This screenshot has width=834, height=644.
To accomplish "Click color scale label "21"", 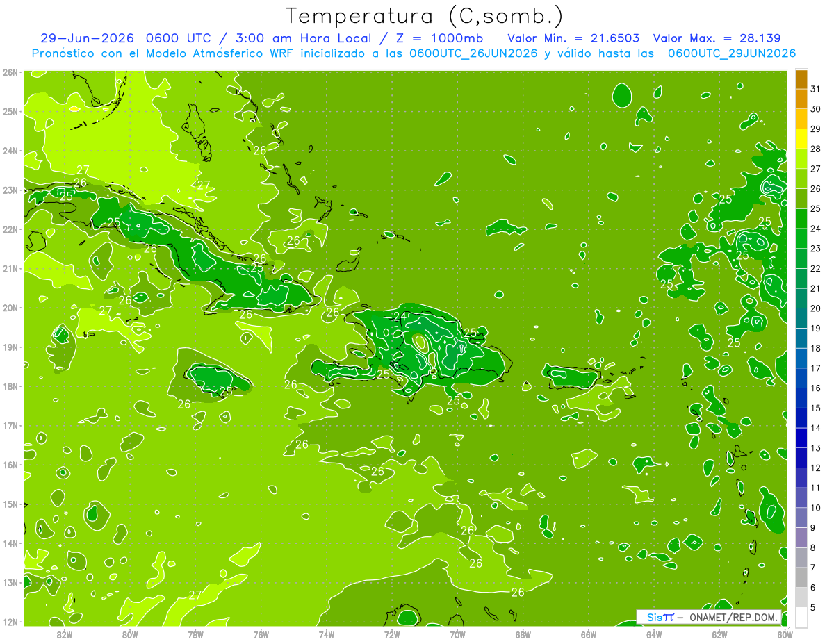I will pos(815,288).
